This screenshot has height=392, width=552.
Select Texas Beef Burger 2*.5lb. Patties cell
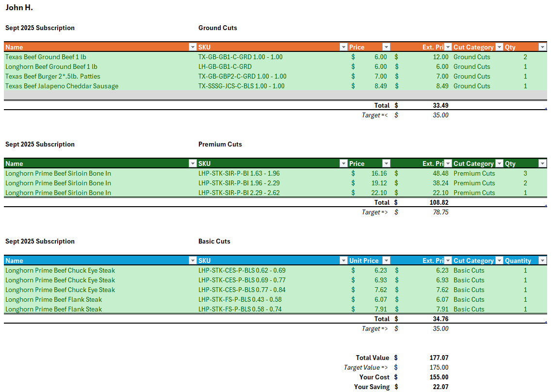(x=53, y=76)
